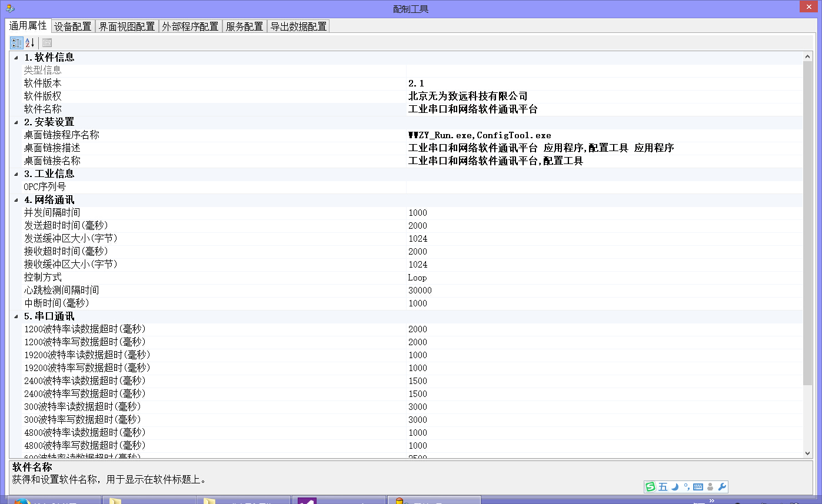Screen dimensions: 822x504
Task: Switch to the 服务配置 tab
Action: [x=245, y=26]
